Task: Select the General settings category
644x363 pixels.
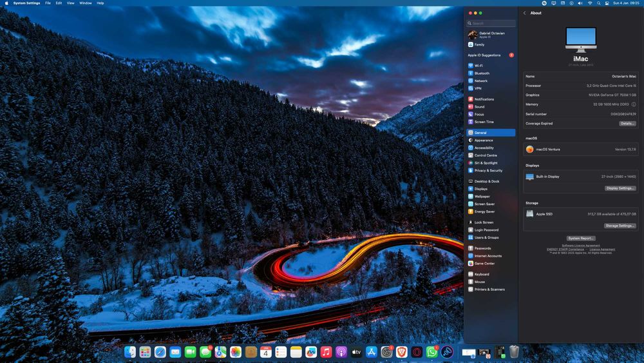Action: (490, 133)
